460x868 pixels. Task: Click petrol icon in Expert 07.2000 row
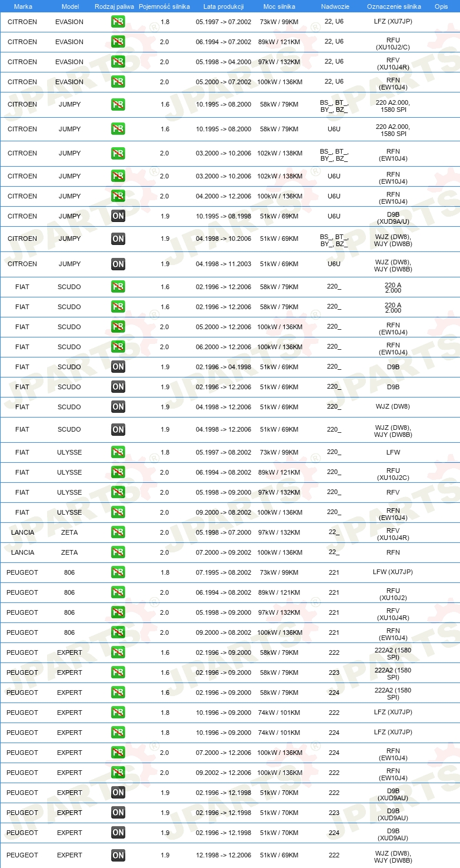tap(118, 753)
